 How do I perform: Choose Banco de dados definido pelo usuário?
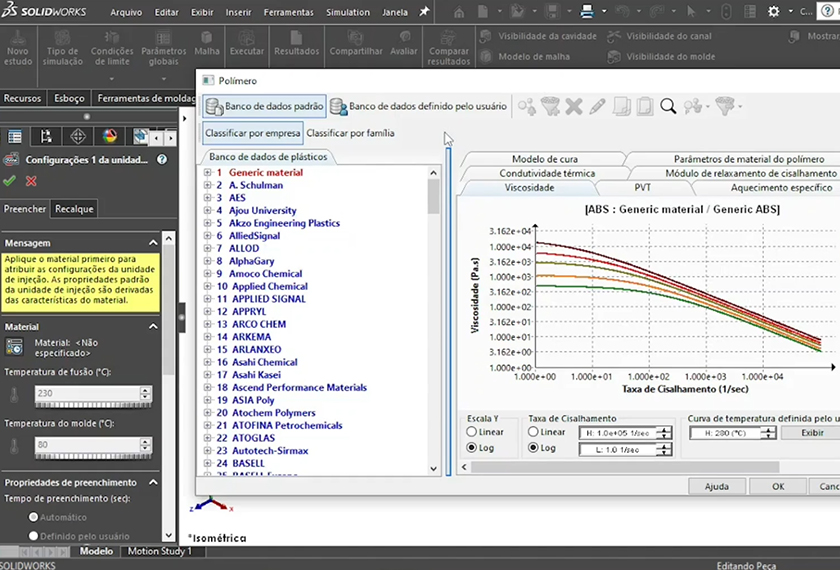coord(418,106)
